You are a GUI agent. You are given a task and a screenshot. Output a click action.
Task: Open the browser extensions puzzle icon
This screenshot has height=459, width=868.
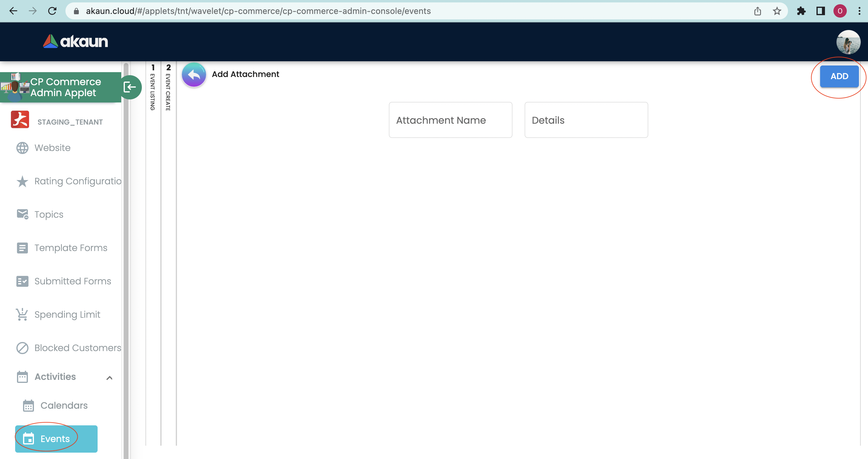coord(801,11)
